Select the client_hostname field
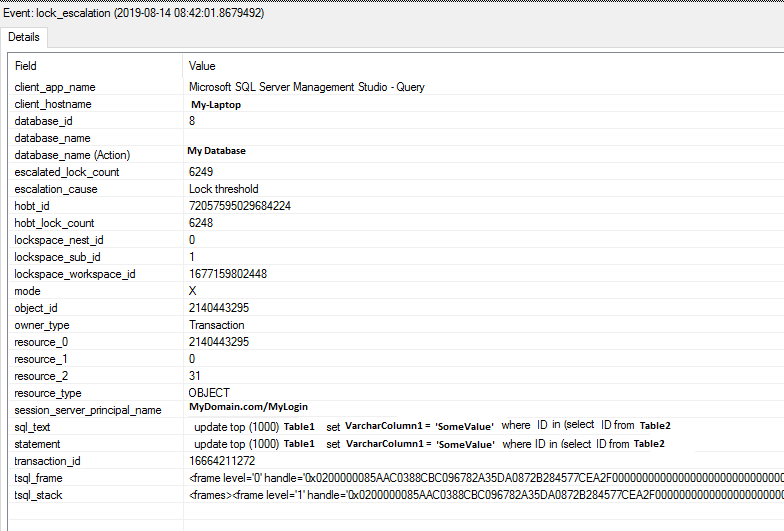The height and width of the screenshot is (531, 784). (53, 104)
